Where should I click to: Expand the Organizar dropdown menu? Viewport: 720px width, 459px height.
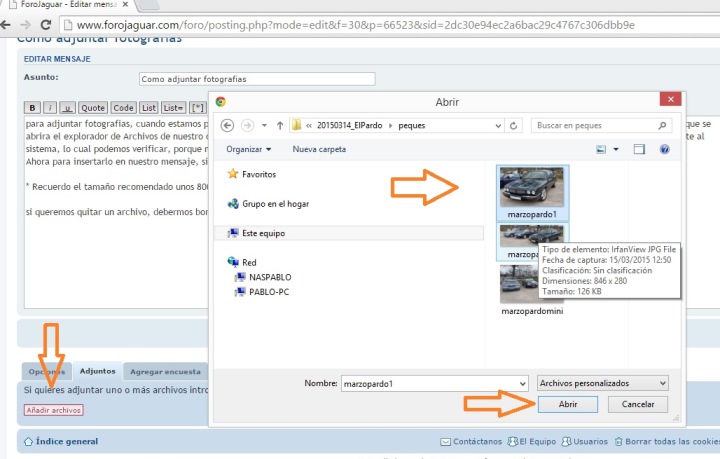tap(249, 149)
